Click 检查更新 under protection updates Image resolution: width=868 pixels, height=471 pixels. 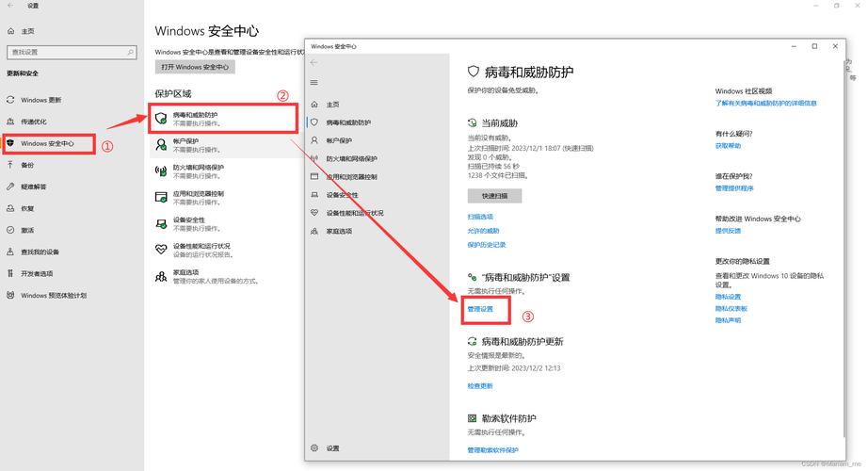pos(480,385)
